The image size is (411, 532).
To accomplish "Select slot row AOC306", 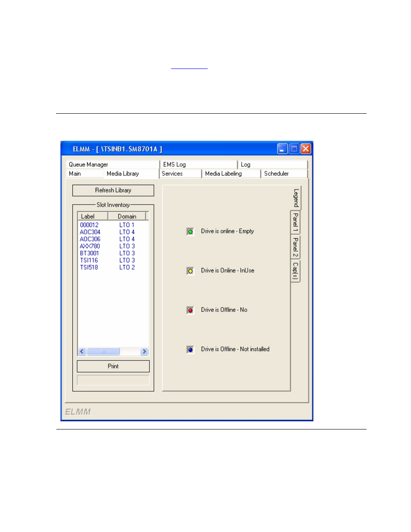I will pyautogui.click(x=113, y=239).
